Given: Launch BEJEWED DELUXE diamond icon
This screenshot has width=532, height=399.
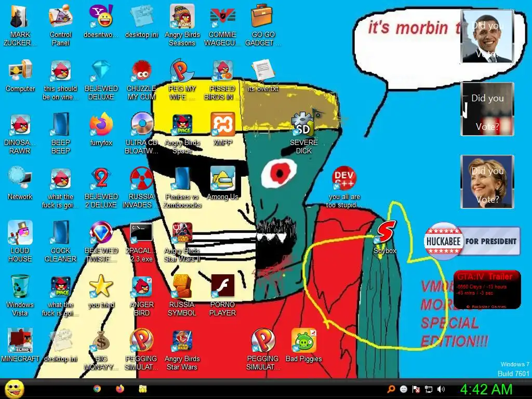Looking at the screenshot, I should point(101,79).
